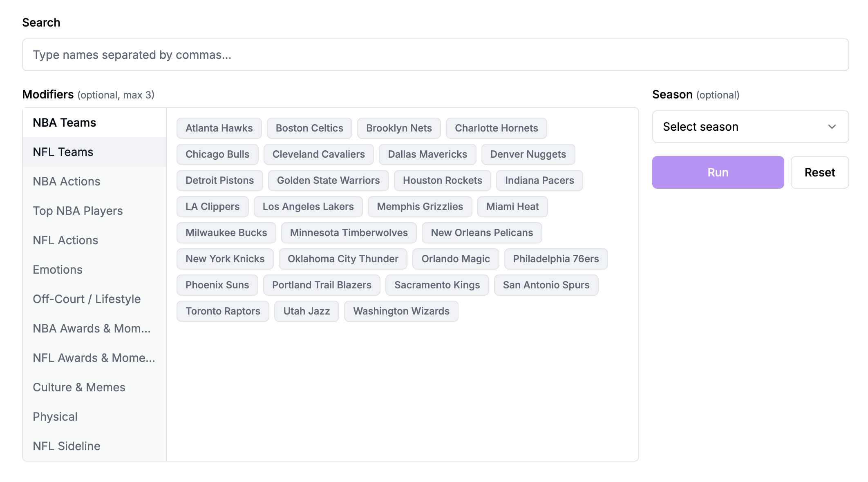Open the Off-Court / Lifestyle category
This screenshot has height=482, width=868.
click(x=94, y=299)
